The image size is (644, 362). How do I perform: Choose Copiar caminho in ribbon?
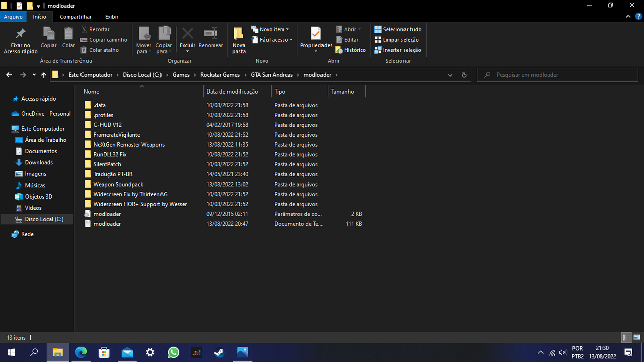click(x=104, y=40)
